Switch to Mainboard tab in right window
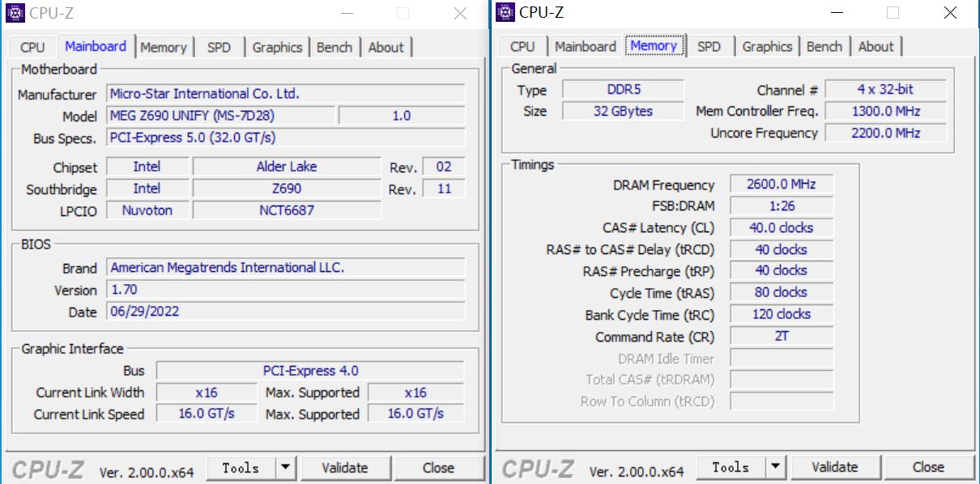 click(x=586, y=46)
